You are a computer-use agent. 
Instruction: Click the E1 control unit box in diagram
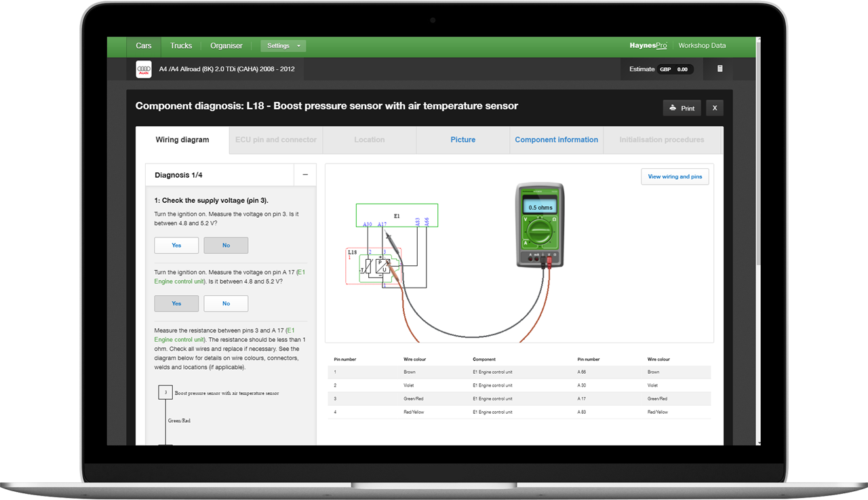pos(397,216)
